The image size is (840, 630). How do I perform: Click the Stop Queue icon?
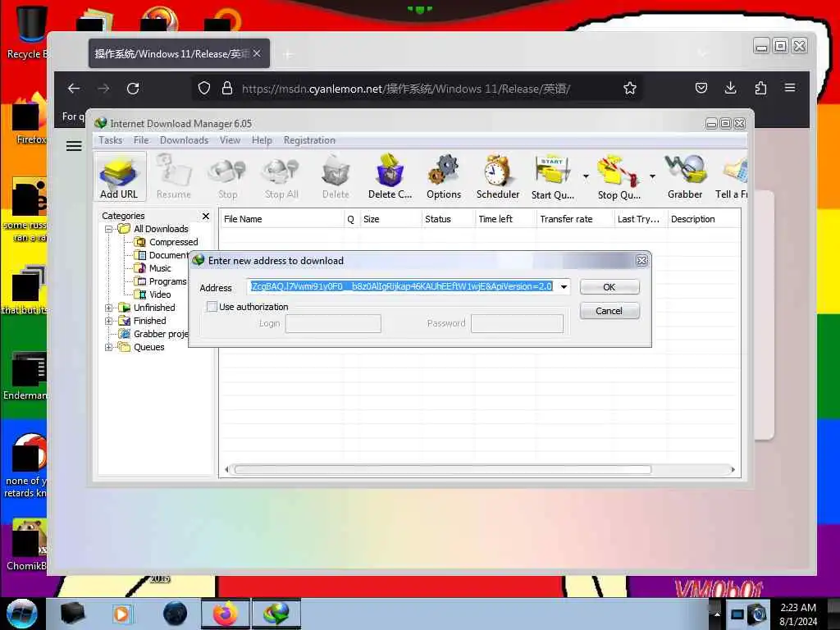click(x=619, y=176)
